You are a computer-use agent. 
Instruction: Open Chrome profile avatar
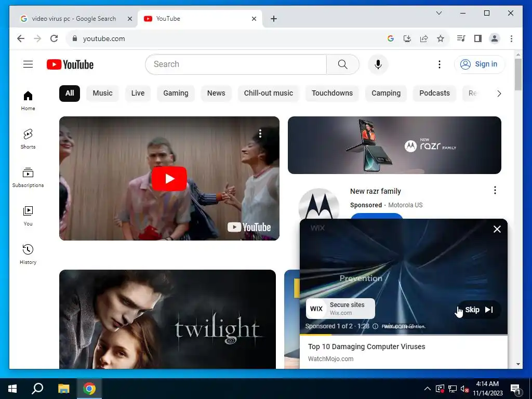pyautogui.click(x=495, y=38)
